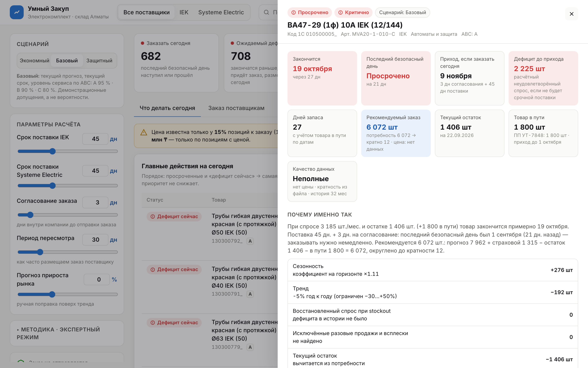588x368 pixels.
Task: Select the Защитный scenario
Action: [99, 61]
